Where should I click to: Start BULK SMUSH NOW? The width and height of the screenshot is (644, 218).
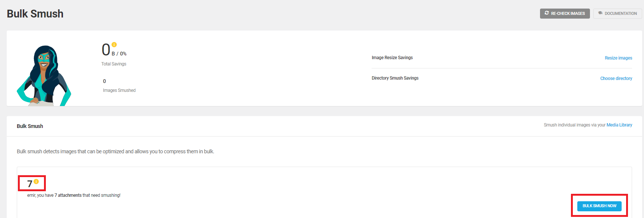(x=599, y=206)
